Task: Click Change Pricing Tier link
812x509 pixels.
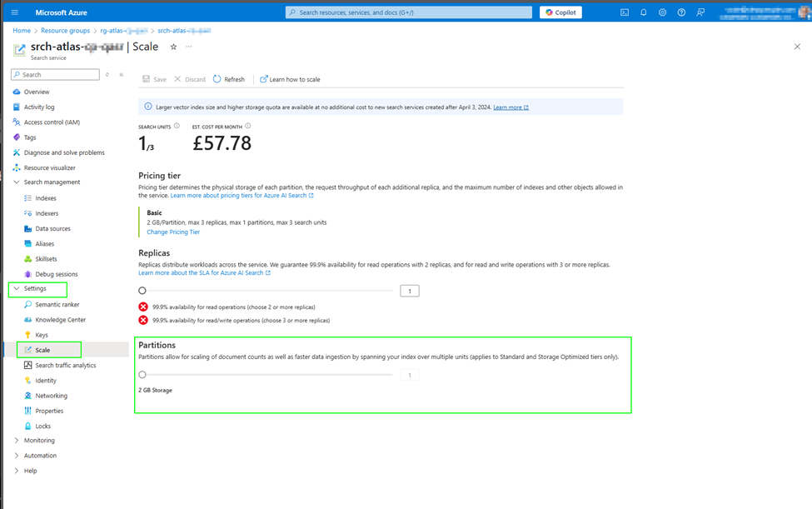Action: pyautogui.click(x=173, y=232)
